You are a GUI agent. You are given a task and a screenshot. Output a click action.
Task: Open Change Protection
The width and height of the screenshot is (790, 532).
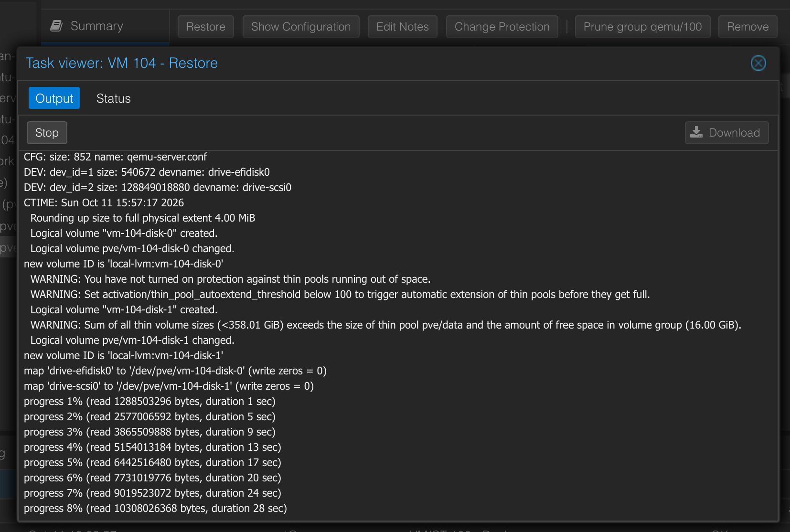(502, 27)
